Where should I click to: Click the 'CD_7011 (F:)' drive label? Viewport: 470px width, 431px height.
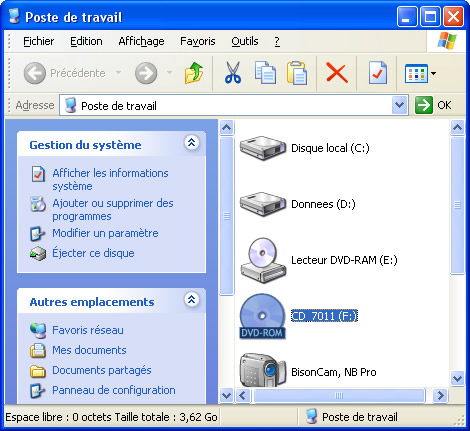(x=324, y=316)
